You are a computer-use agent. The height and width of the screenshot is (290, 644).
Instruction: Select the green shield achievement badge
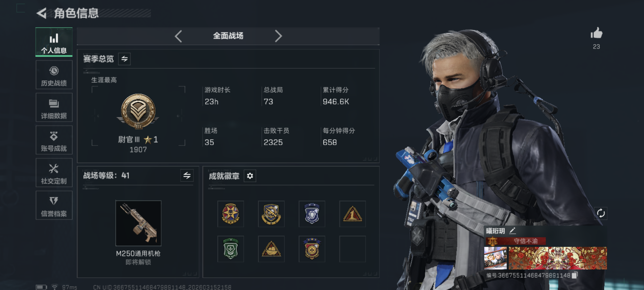pos(231,249)
